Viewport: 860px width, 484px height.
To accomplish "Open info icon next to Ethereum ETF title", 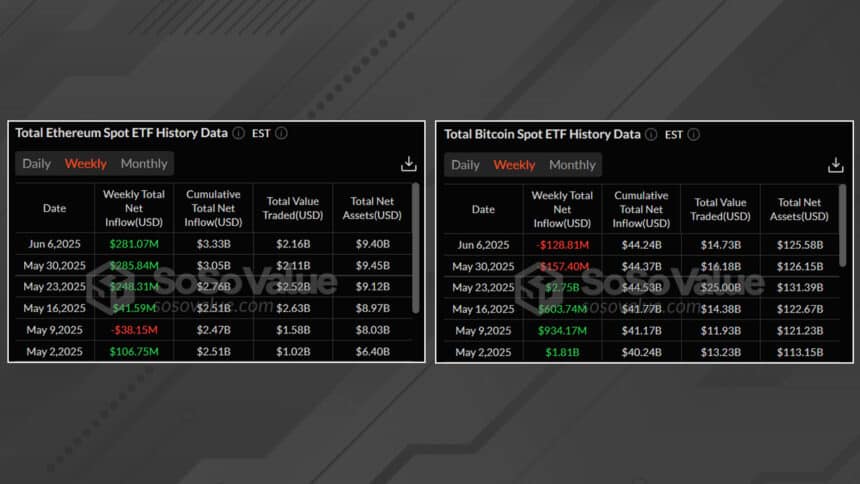I will [238, 133].
